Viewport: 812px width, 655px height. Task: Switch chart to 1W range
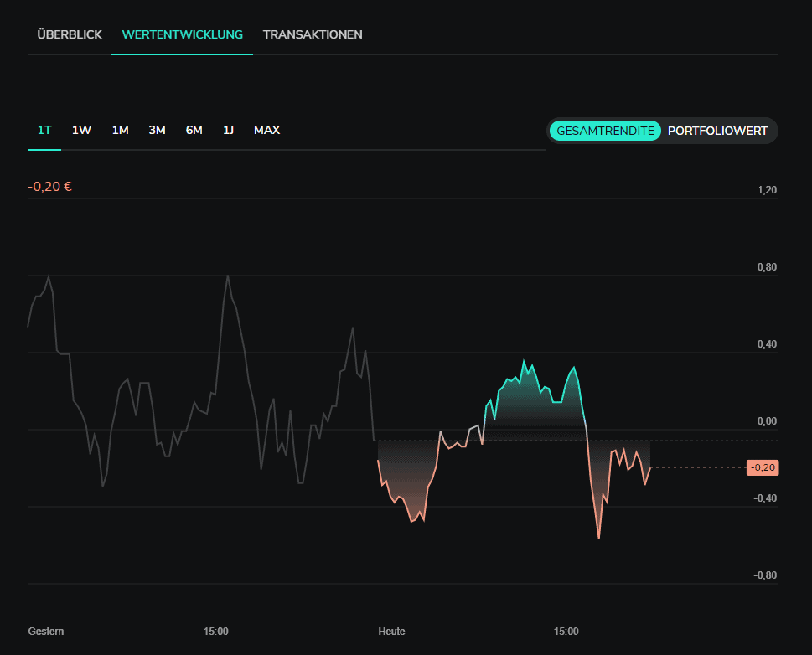tap(81, 130)
